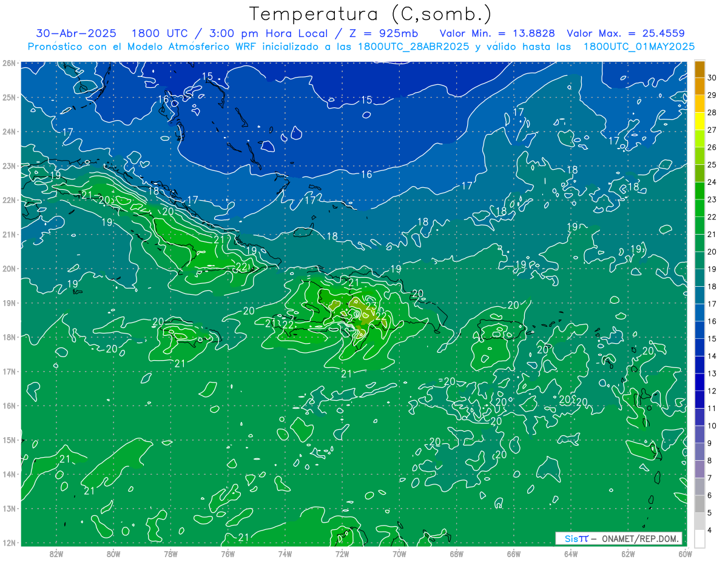
Task: Click the '18N' latitude axis label
Action: (9, 337)
